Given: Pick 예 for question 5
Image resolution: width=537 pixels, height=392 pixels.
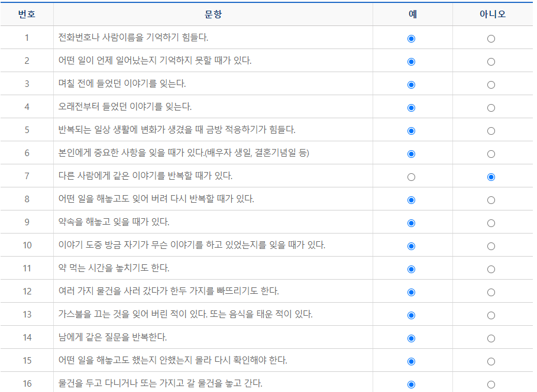Looking at the screenshot, I should [x=411, y=131].
